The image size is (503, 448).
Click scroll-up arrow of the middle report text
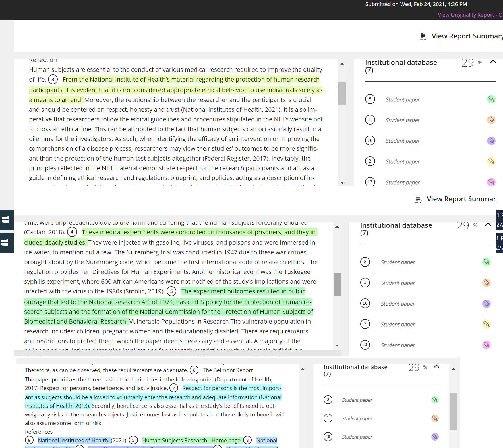[x=337, y=227]
